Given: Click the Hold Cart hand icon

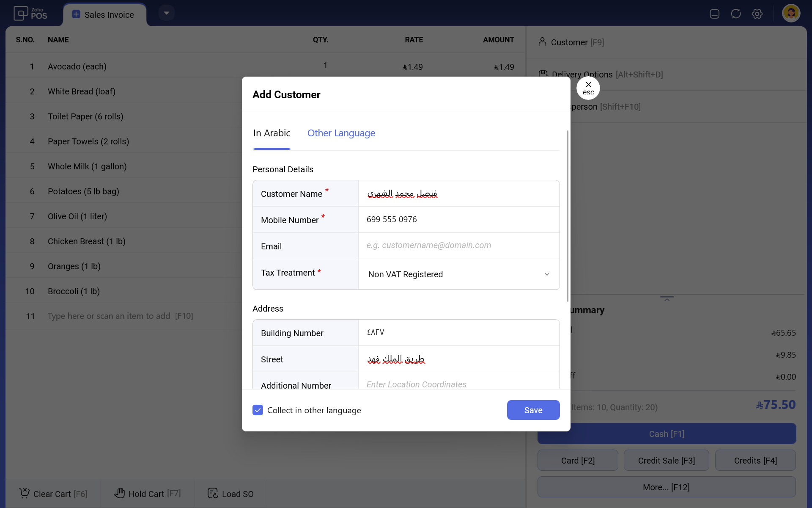Looking at the screenshot, I should 120,493.
